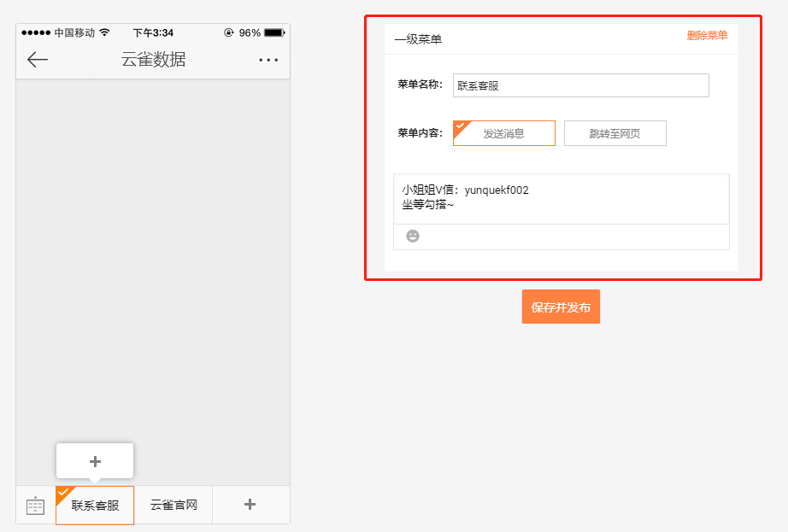Select the 发送消息 content type option
Image resolution: width=788 pixels, height=532 pixels.
503,133
